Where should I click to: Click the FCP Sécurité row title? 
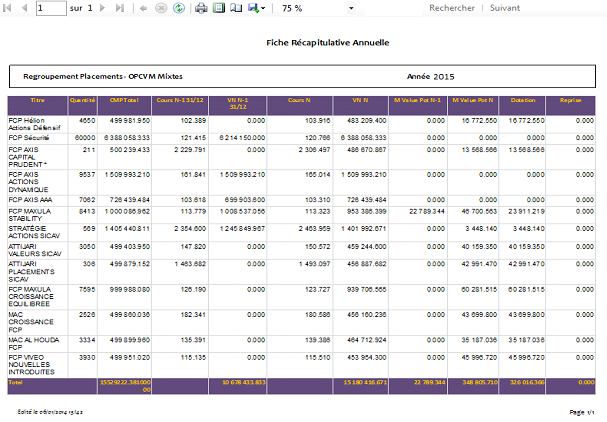click(29, 138)
